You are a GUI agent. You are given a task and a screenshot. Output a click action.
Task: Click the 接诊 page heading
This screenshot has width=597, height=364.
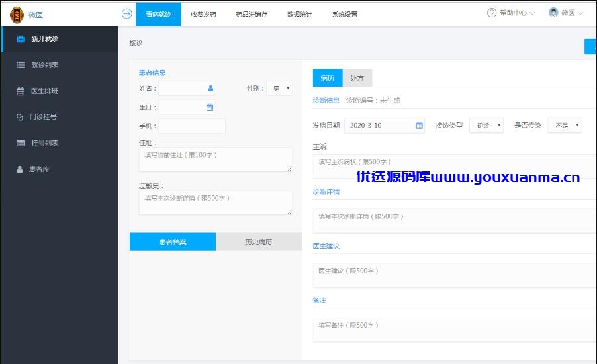(136, 42)
